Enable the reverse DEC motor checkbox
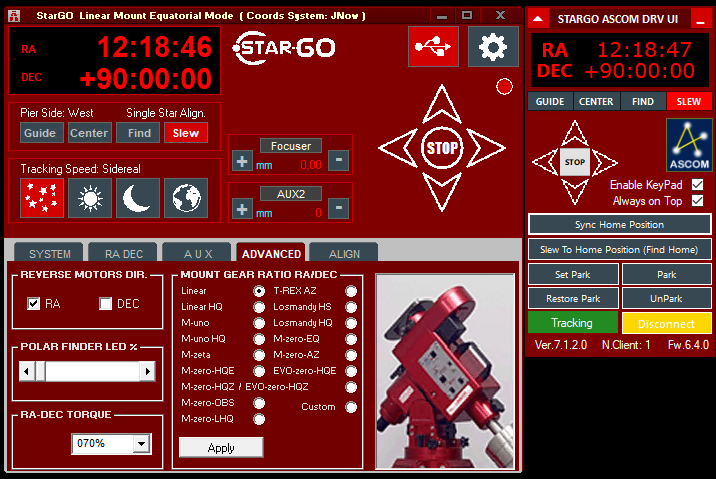The image size is (716, 479). [x=105, y=304]
